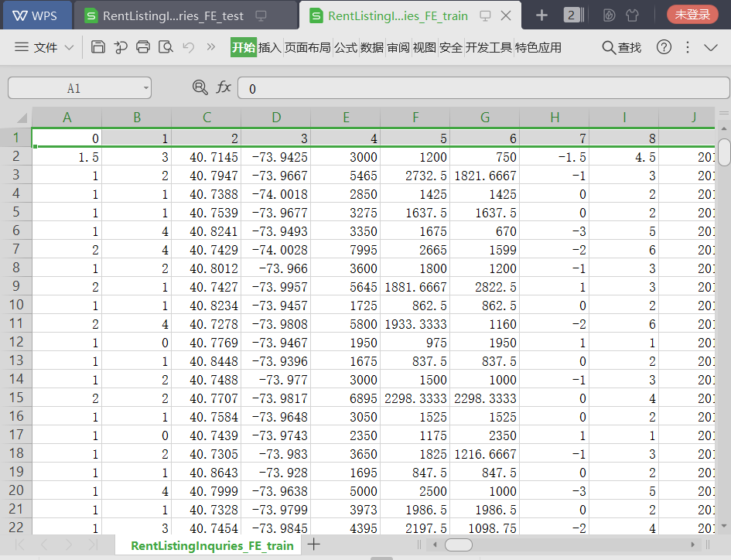Click the 未登录 login button

(692, 15)
